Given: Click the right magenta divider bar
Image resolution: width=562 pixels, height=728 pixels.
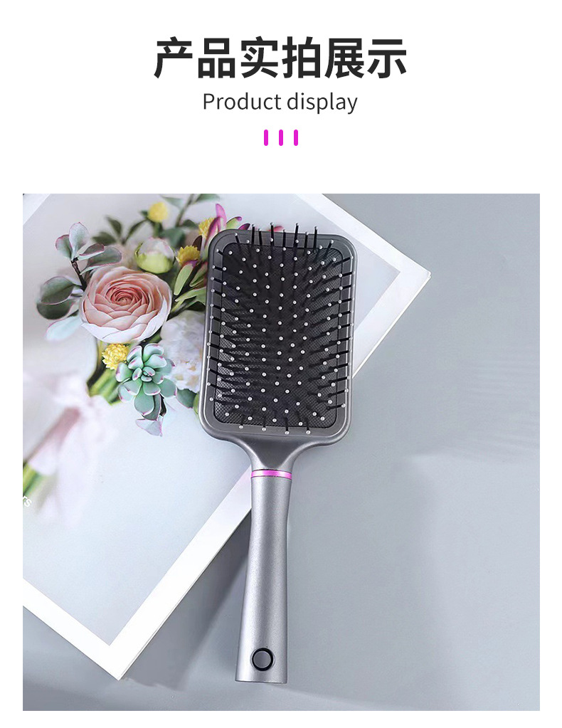Looking at the screenshot, I should [296, 138].
